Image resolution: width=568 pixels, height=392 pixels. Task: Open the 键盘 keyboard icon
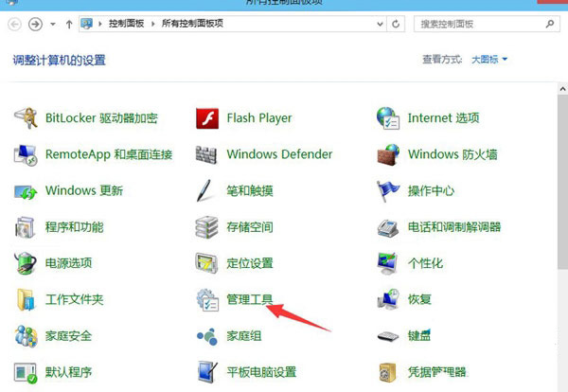[388, 337]
